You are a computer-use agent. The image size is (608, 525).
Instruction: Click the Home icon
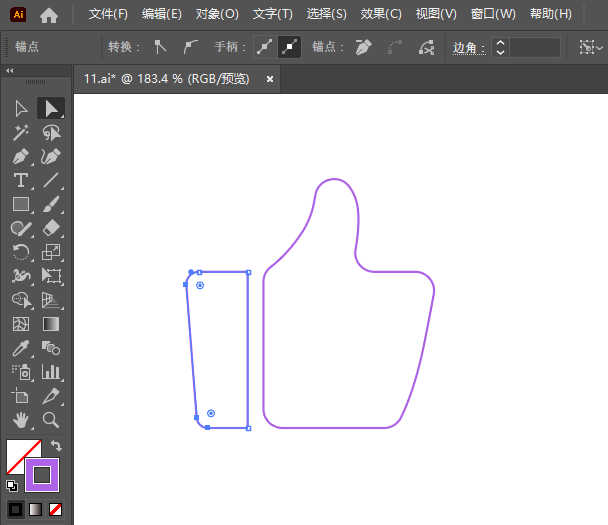coord(49,15)
